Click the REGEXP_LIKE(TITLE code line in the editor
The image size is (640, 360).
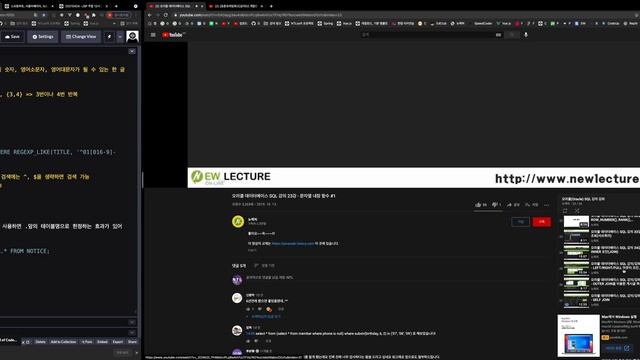tap(58, 152)
